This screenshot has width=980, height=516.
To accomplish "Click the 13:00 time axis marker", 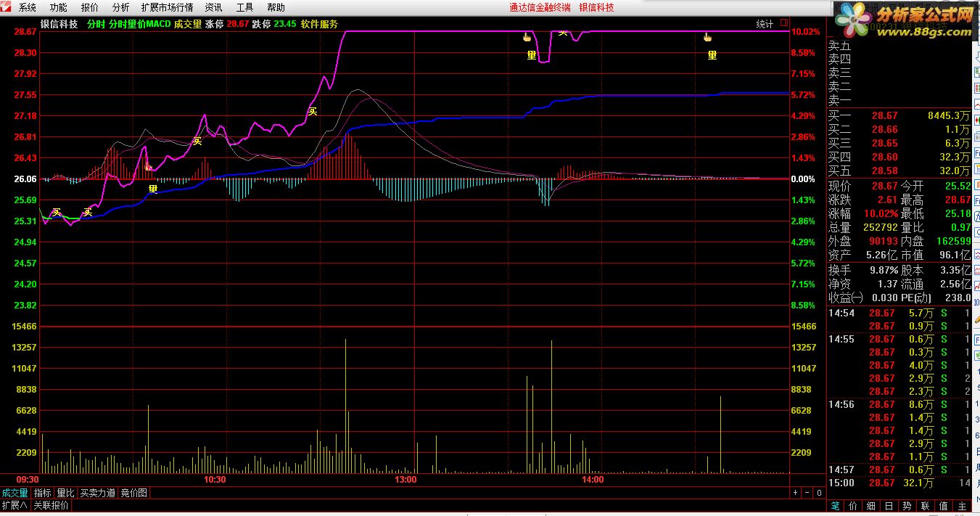I will [405, 480].
